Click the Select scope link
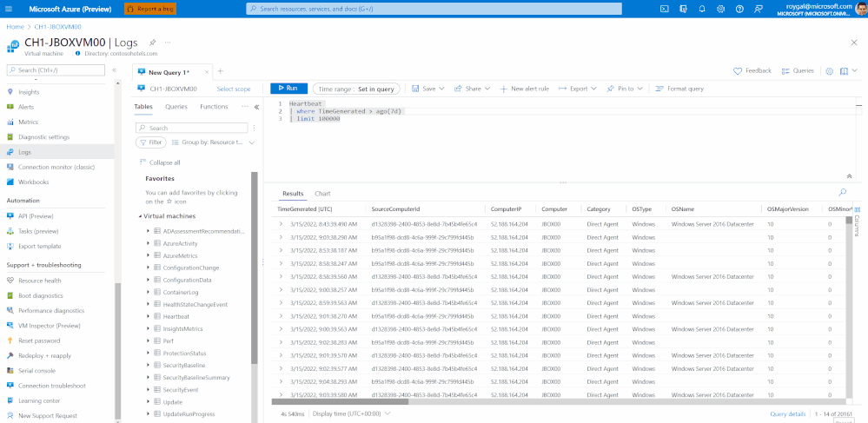The width and height of the screenshot is (868, 423). pos(234,89)
